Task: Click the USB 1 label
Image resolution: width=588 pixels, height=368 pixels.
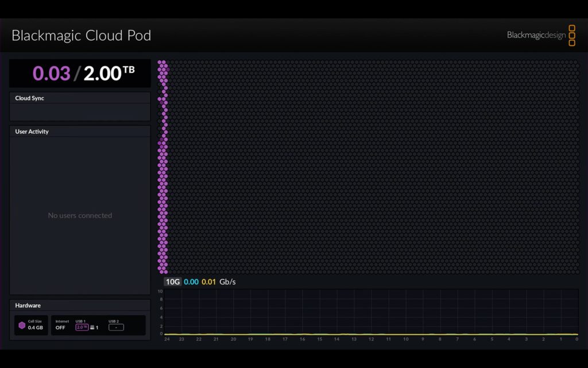Action: pos(80,321)
